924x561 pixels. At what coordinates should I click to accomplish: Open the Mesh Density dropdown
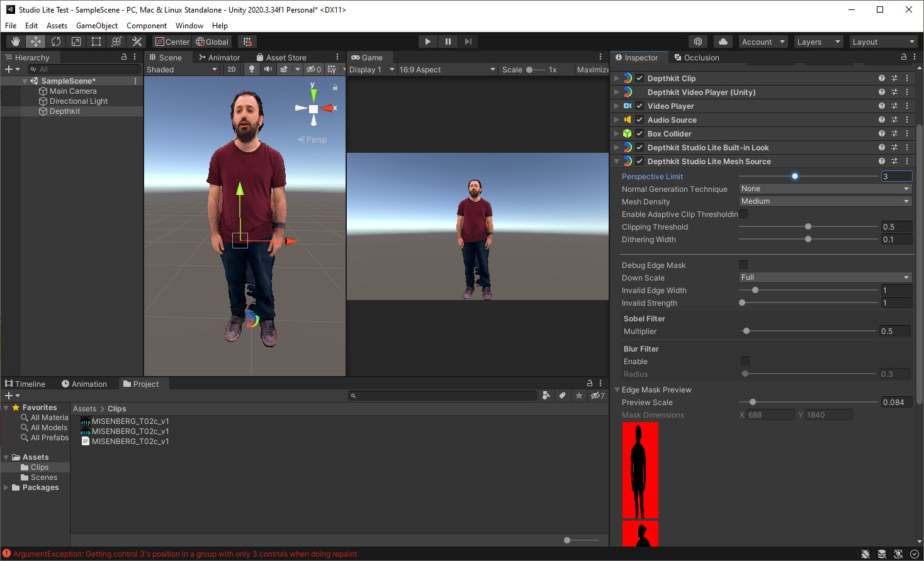tap(825, 201)
